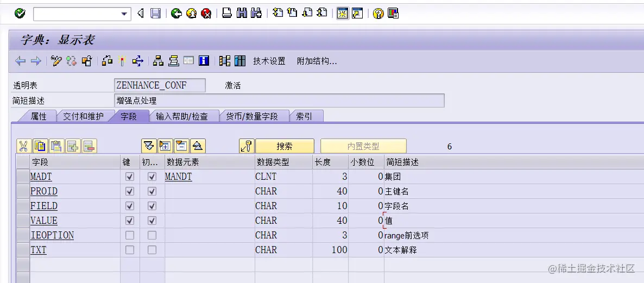This screenshot has width=644, height=283.
Task: Create a new session icon
Action: (343, 13)
